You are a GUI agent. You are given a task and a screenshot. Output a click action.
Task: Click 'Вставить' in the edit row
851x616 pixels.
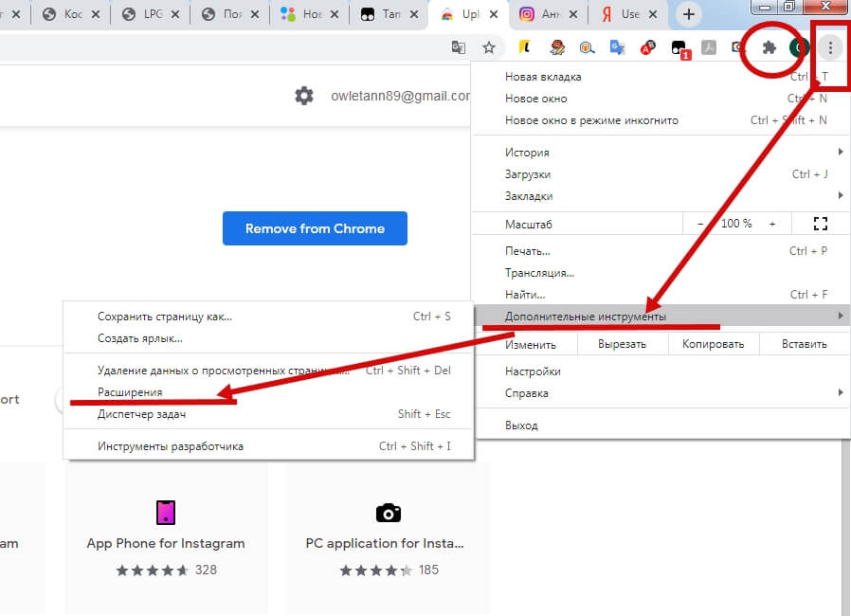[804, 344]
